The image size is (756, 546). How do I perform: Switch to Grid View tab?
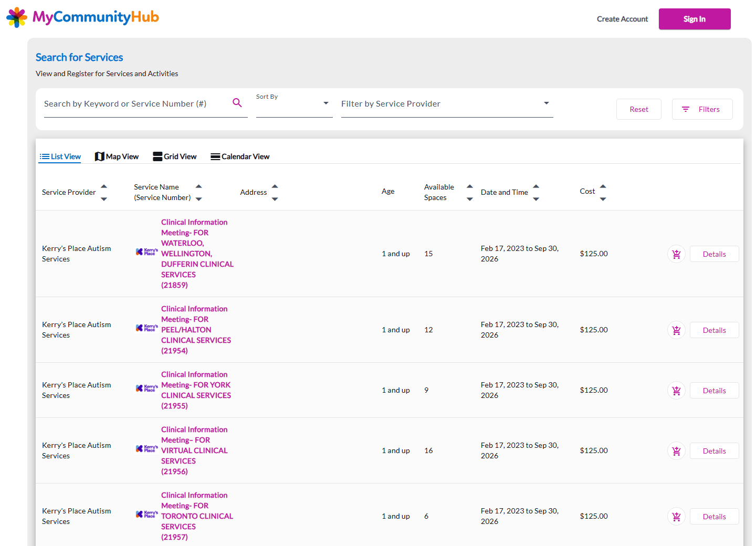[175, 156]
